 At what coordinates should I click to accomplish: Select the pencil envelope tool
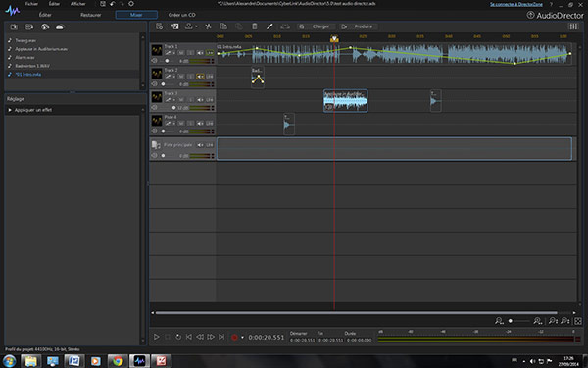(269, 26)
